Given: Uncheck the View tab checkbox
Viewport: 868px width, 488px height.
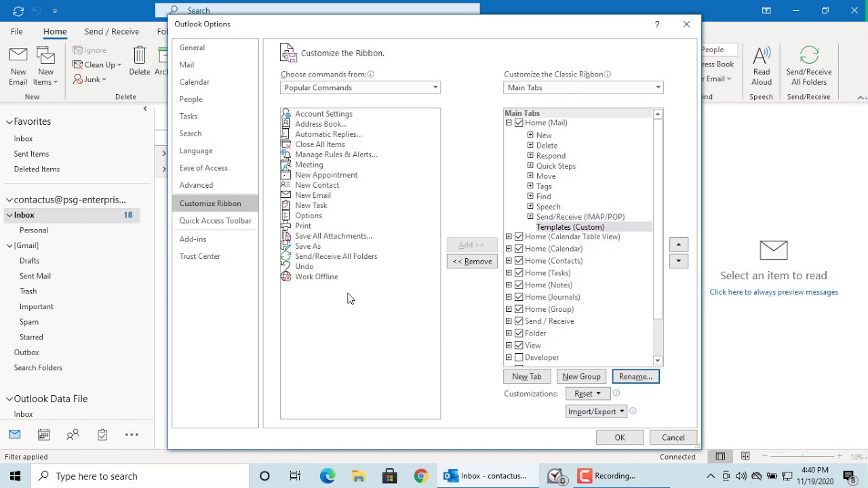Looking at the screenshot, I should point(519,346).
